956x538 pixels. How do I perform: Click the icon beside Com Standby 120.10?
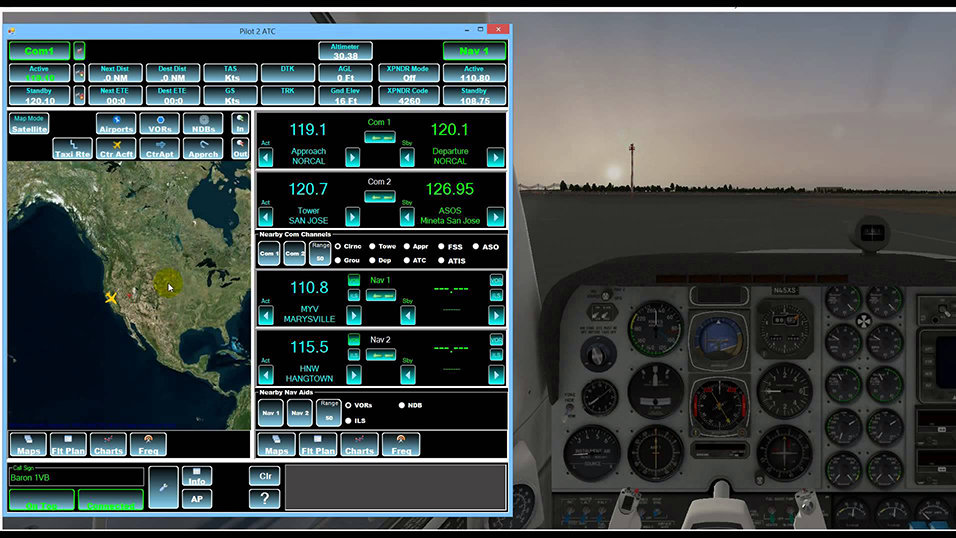[x=79, y=95]
